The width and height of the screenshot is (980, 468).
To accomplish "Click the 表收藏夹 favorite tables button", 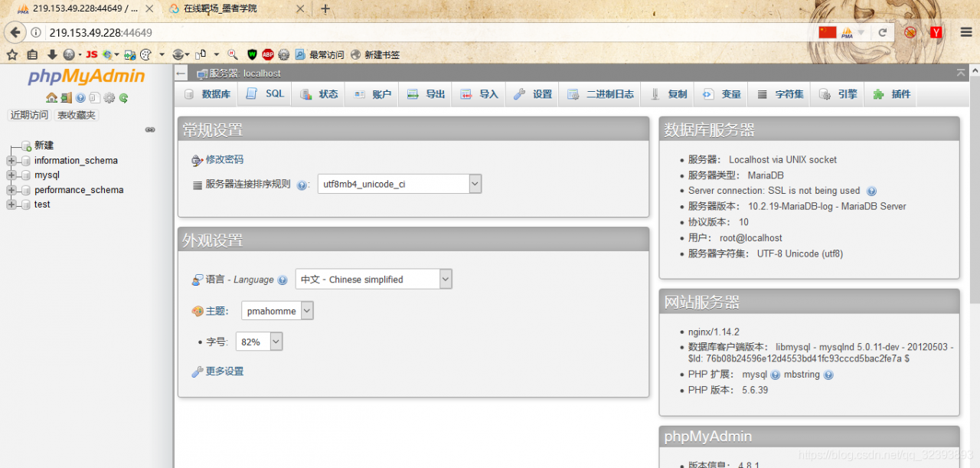I will tap(77, 115).
